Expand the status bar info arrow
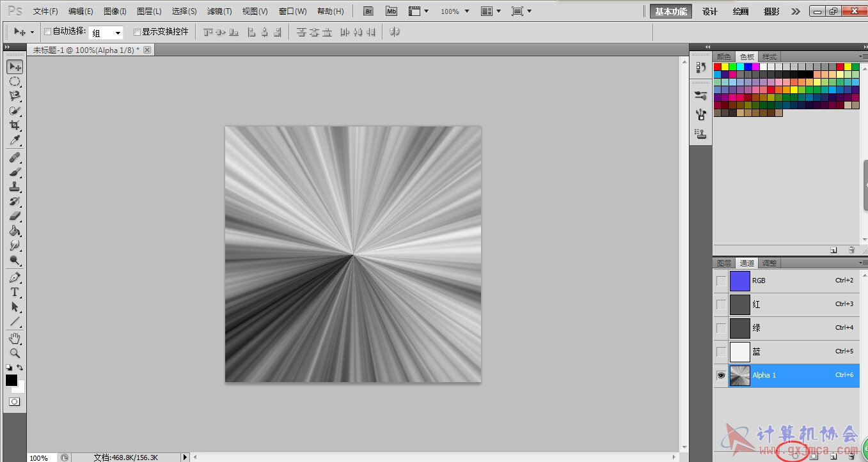Image resolution: width=868 pixels, height=462 pixels. click(x=185, y=458)
